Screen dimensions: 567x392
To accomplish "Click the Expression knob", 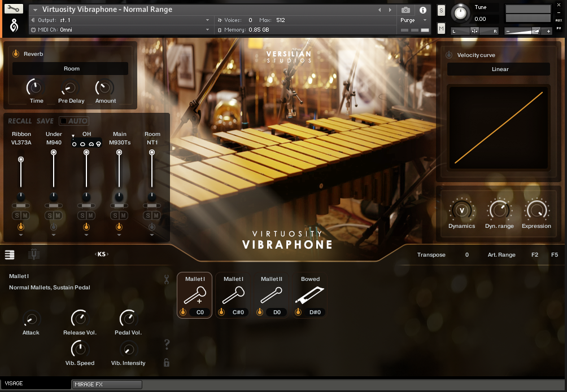I will [537, 210].
